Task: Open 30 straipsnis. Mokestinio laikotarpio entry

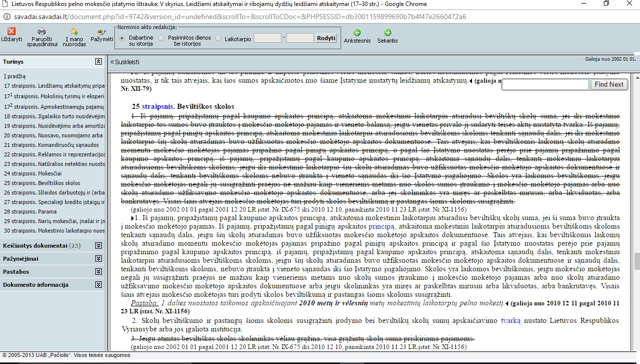Action: 54,231
